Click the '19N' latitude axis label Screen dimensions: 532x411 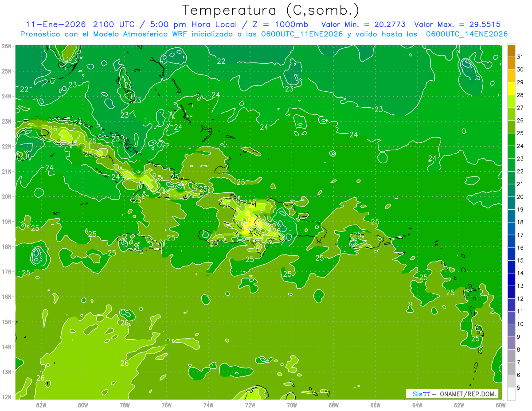tap(7, 221)
